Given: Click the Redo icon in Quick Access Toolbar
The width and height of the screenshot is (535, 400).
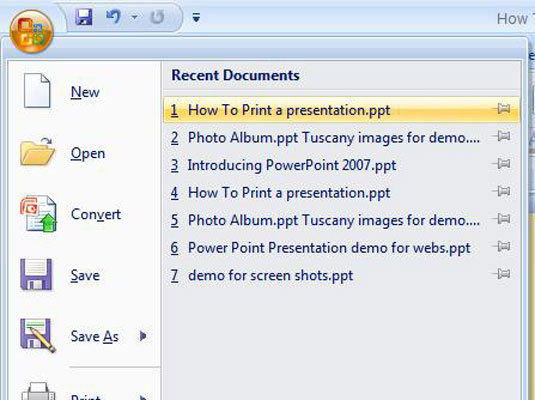Looking at the screenshot, I should pyautogui.click(x=157, y=17).
